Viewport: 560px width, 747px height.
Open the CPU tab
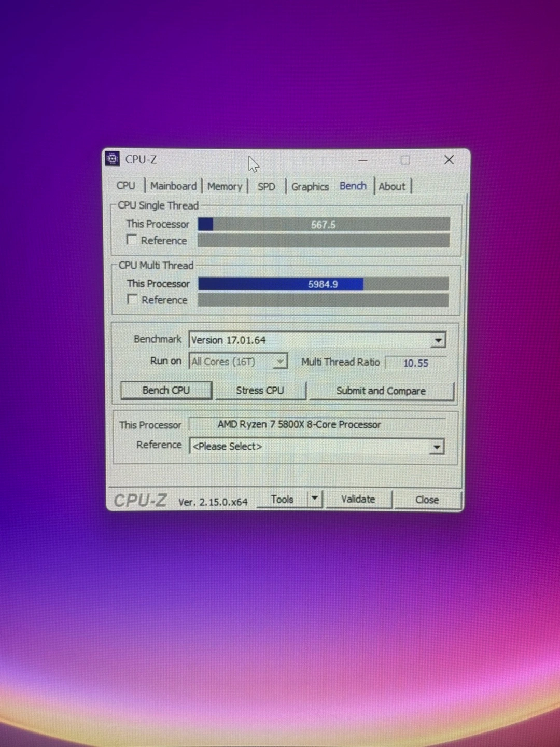(x=125, y=186)
